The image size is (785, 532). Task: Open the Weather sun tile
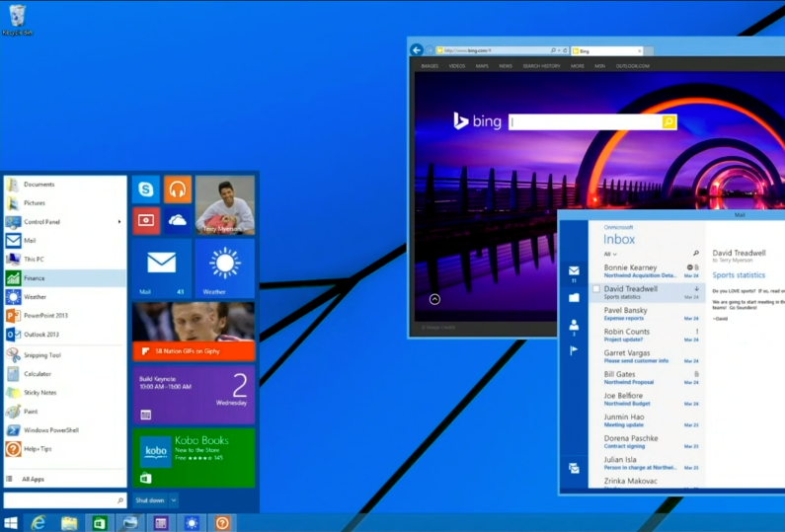(225, 268)
